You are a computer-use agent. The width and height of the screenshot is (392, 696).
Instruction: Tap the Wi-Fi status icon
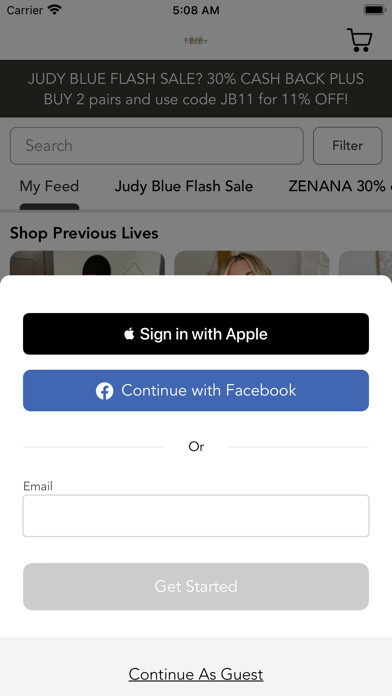click(55, 10)
